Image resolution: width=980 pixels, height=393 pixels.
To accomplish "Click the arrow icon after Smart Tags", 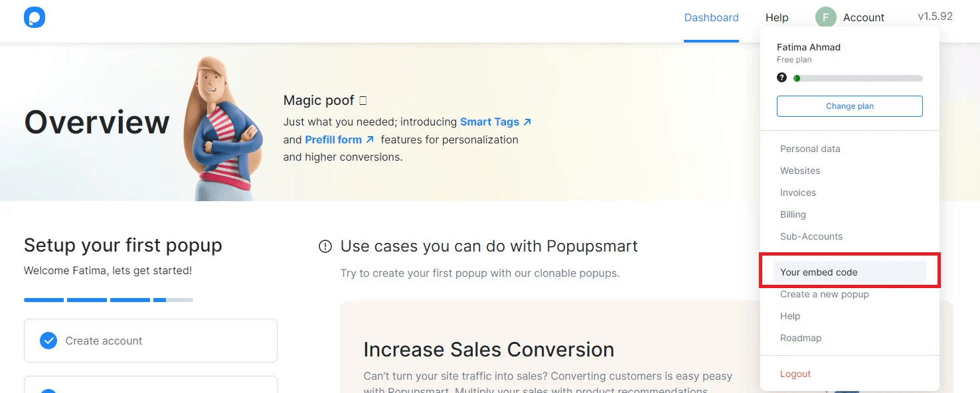I will 527,122.
